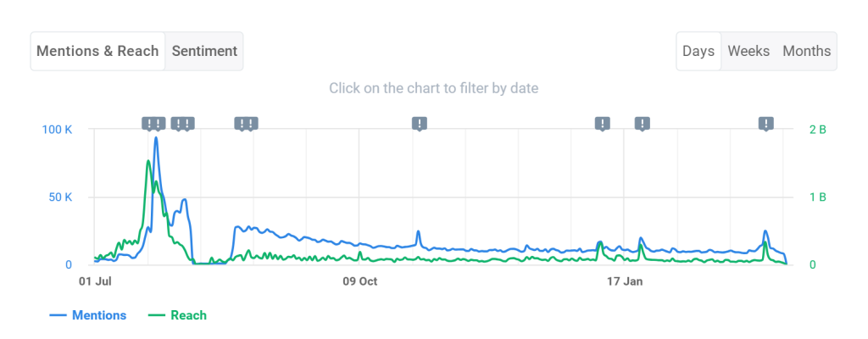
Task: Click the first alert icon of the second pair
Action: [x=177, y=124]
